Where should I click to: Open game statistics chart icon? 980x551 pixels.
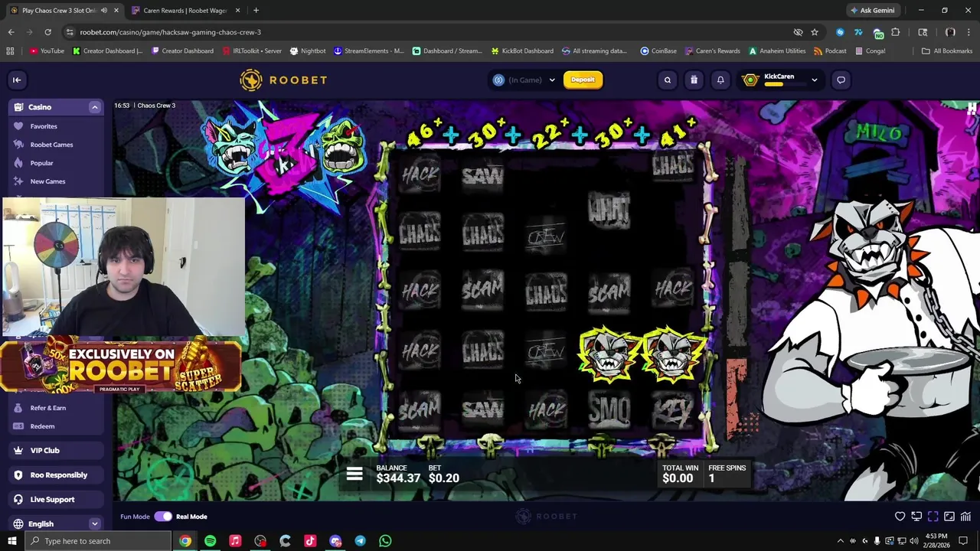click(965, 517)
